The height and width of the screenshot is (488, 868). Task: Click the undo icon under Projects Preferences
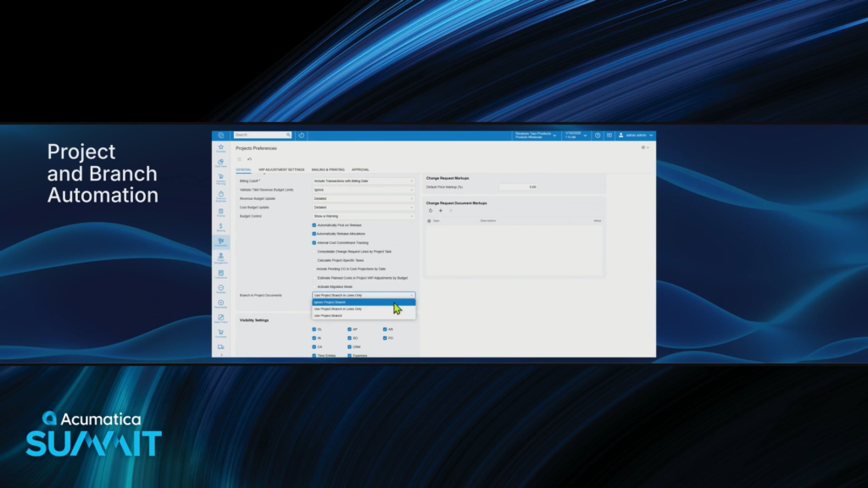point(249,159)
